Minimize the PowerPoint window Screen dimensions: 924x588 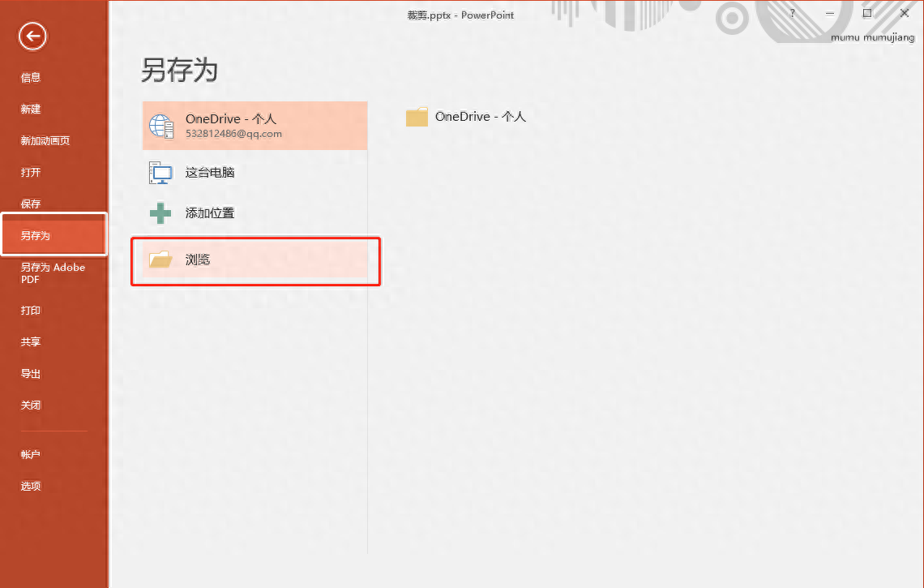[x=830, y=13]
